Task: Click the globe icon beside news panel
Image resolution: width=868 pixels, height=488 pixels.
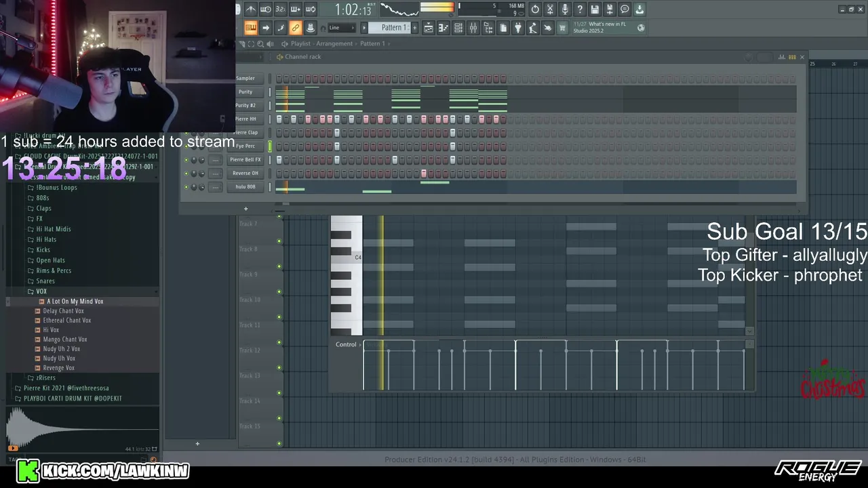Action: pyautogui.click(x=642, y=28)
